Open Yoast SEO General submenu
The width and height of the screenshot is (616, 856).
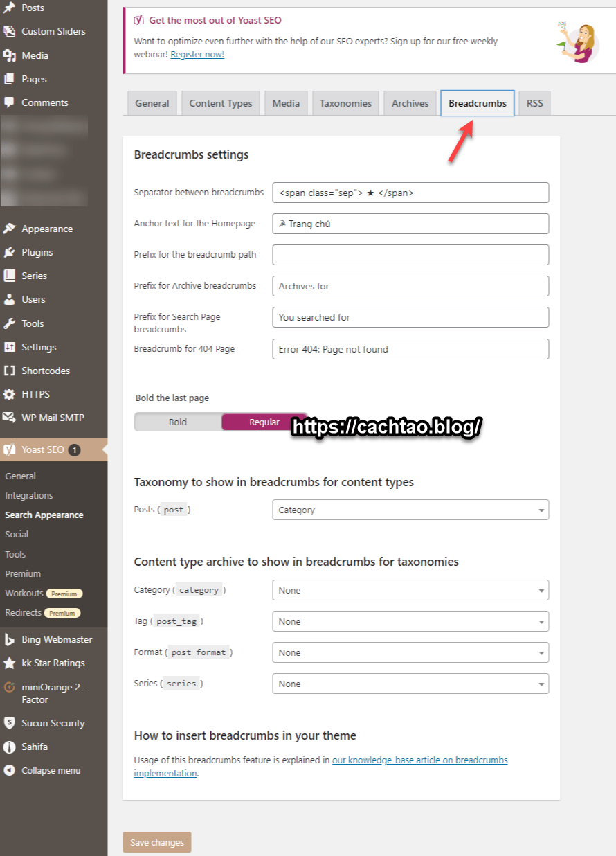pos(21,476)
